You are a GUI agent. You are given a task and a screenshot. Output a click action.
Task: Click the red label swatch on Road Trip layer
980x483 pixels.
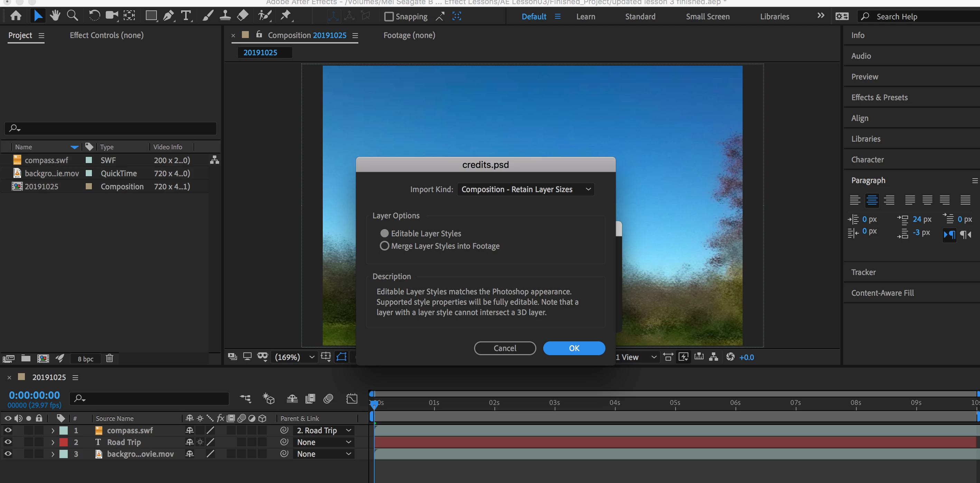[x=64, y=442]
